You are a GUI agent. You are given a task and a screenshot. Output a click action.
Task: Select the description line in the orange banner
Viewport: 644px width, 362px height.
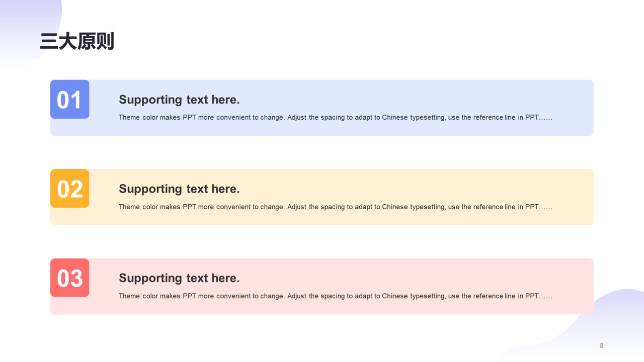point(335,207)
